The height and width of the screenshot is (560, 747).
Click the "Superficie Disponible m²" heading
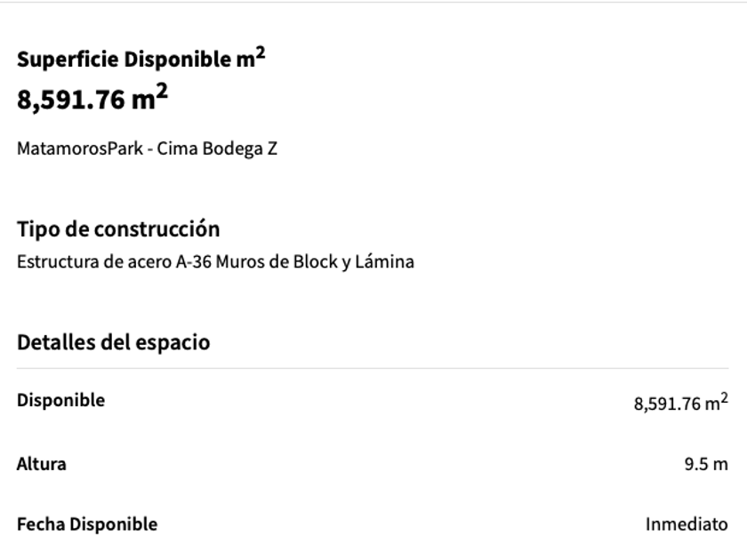pos(141,60)
